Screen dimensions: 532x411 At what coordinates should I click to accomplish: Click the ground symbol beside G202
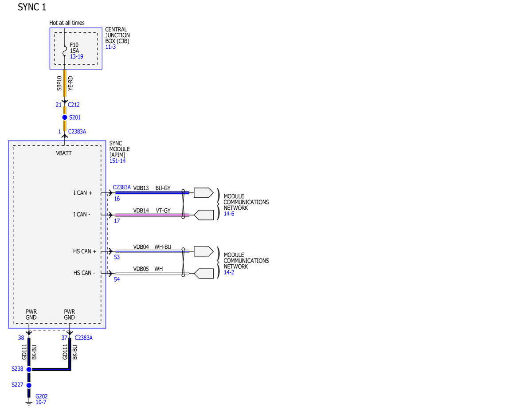[29, 402]
